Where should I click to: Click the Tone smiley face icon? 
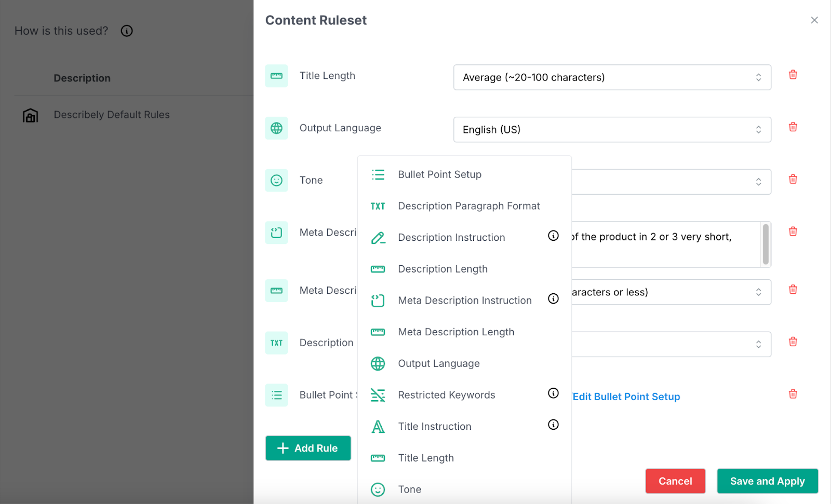click(276, 180)
